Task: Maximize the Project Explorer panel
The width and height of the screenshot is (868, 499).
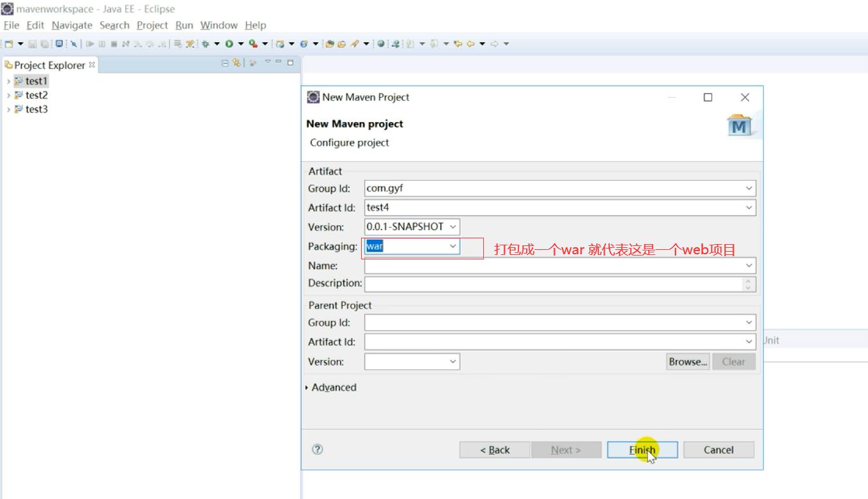Action: pyautogui.click(x=290, y=62)
